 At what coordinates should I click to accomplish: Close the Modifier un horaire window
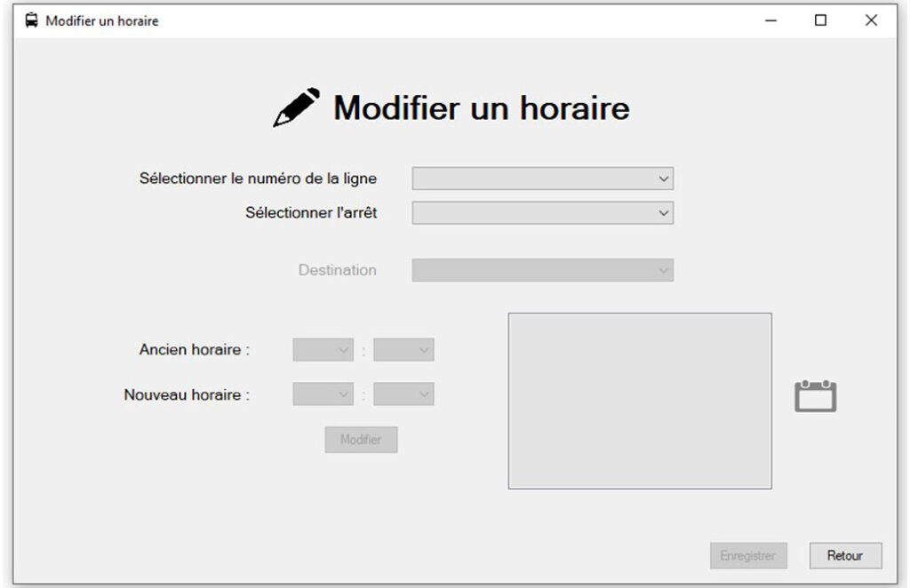tap(871, 20)
